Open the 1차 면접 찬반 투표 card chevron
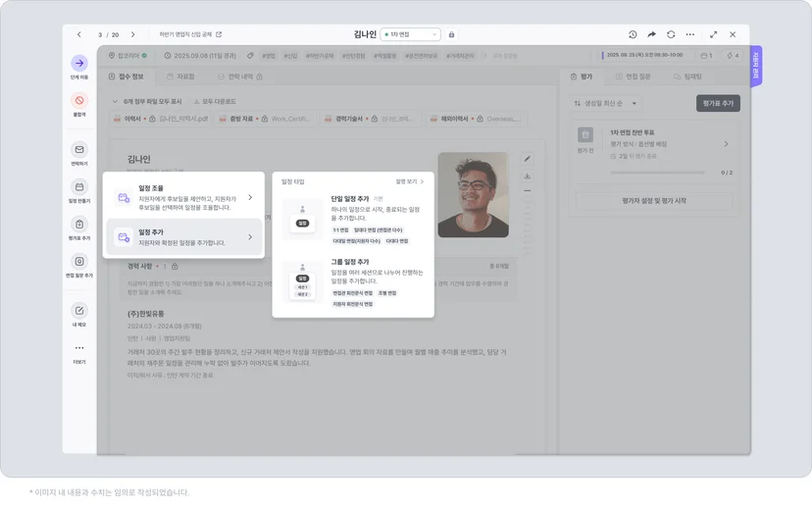812x507 pixels. click(x=726, y=144)
